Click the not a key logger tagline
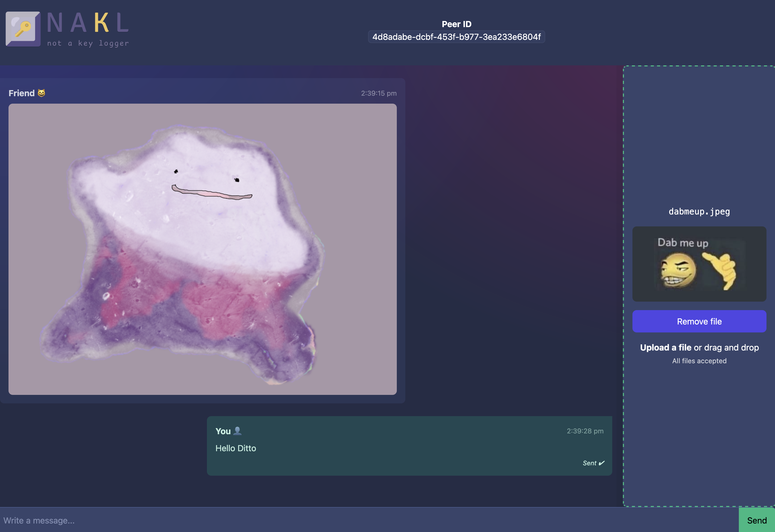The width and height of the screenshot is (775, 532). pos(88,43)
